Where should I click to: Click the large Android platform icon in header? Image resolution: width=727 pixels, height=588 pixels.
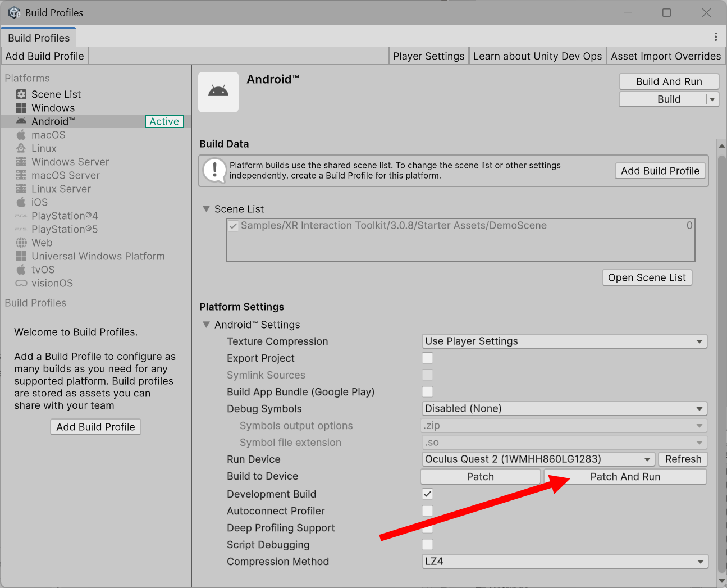point(218,92)
